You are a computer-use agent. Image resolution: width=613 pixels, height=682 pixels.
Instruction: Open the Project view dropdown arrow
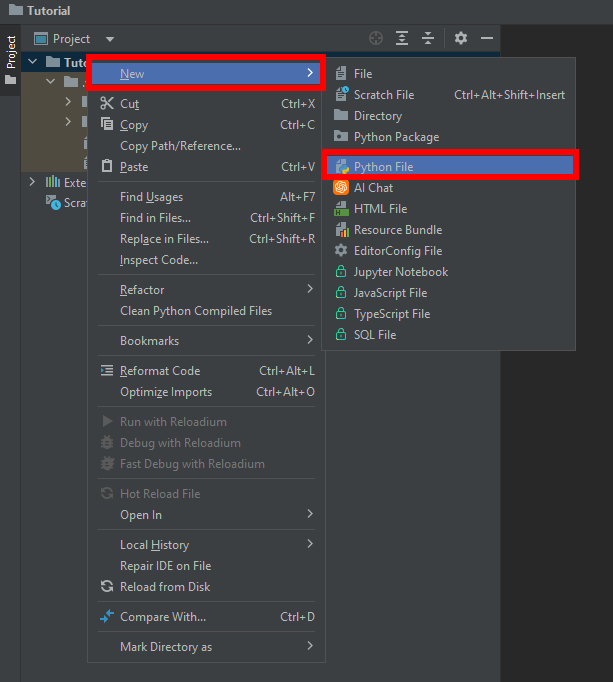110,39
